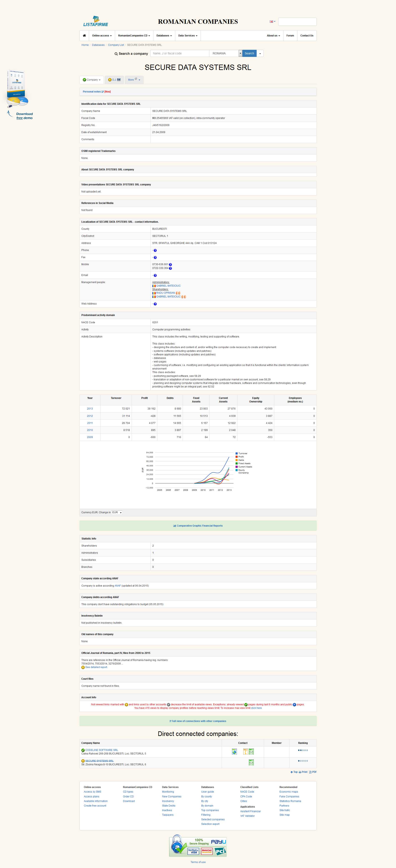Click the home icon in navigation bar
Screen dimensions: 396x868
[84, 36]
